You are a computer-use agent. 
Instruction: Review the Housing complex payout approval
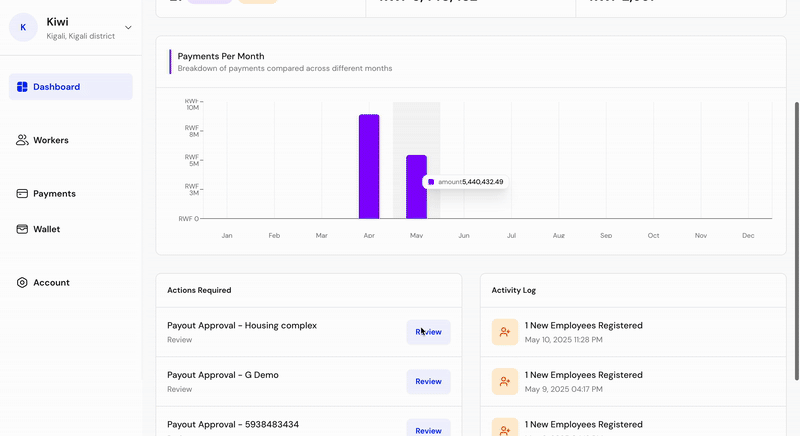[428, 332]
